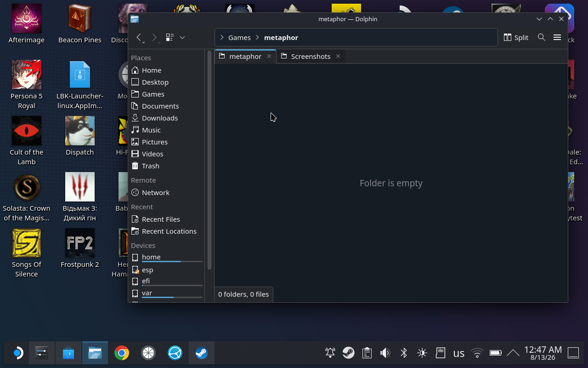Click the Places panel scrollbar
The width and height of the screenshot is (588, 368).
click(x=209, y=160)
